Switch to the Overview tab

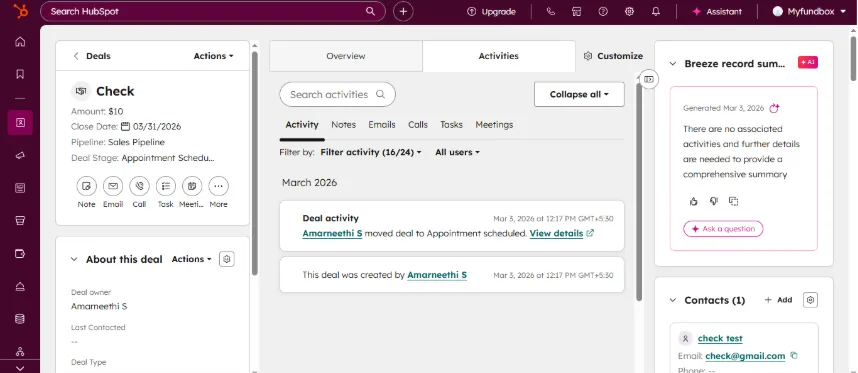(346, 56)
